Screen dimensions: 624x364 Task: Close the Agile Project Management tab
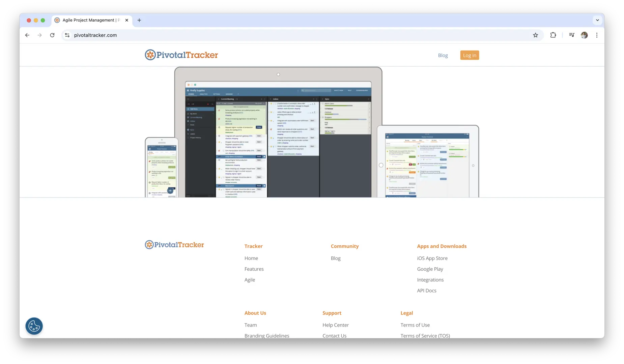tap(127, 20)
